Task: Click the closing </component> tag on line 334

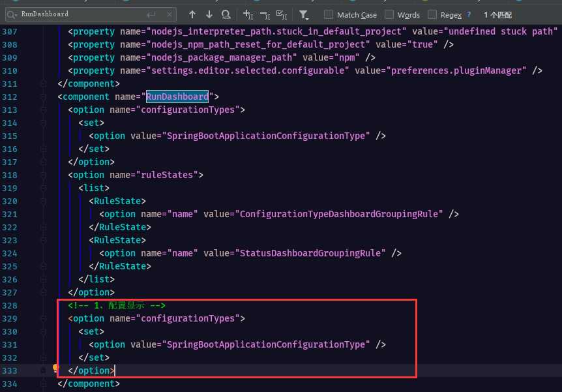Action: [89, 384]
